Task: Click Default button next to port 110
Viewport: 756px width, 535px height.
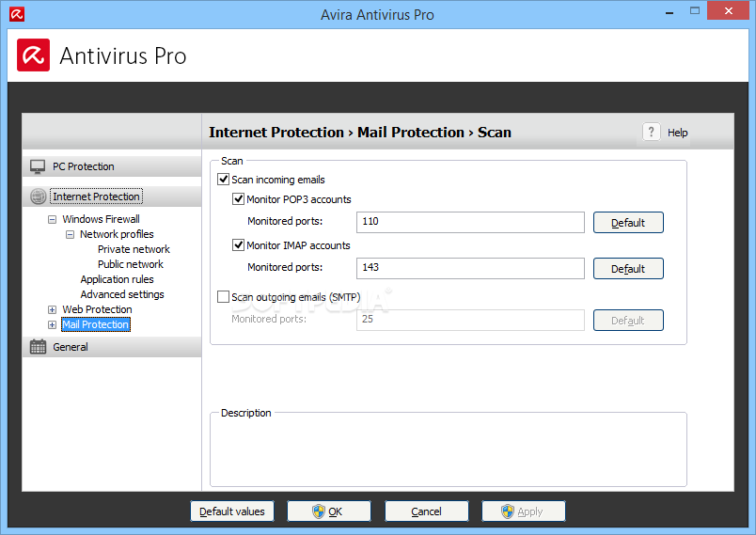Action: click(x=628, y=222)
